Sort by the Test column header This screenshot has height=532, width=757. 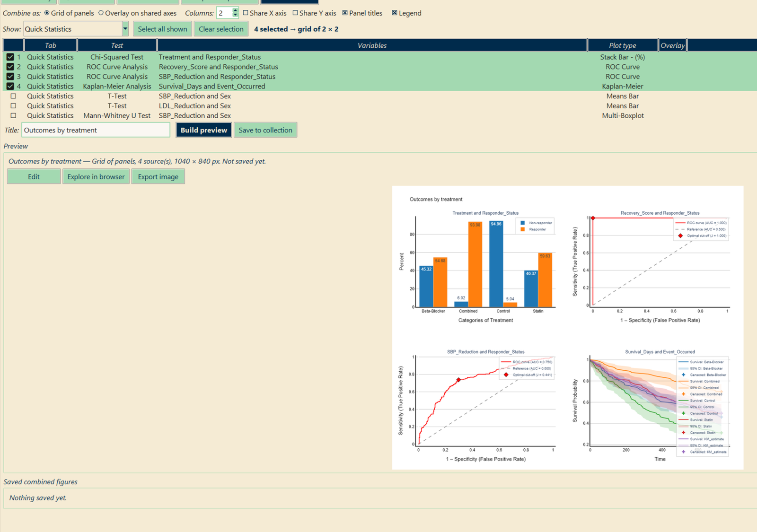tap(117, 45)
